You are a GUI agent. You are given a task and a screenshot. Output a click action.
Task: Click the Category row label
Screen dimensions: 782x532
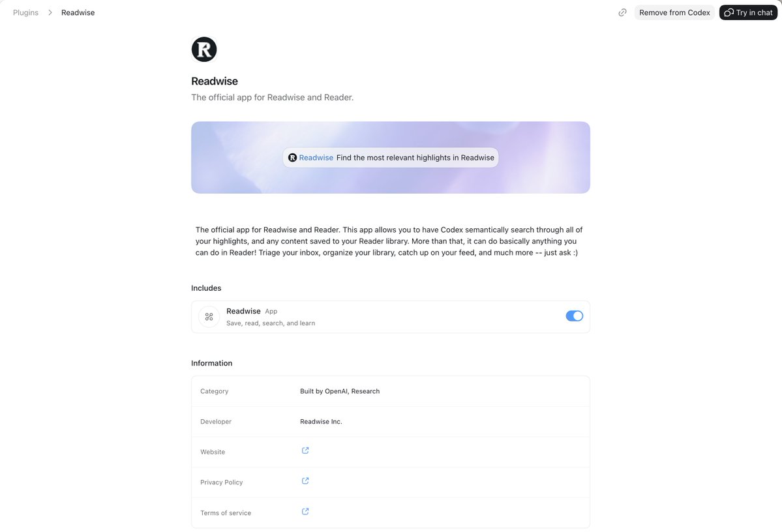coord(215,391)
